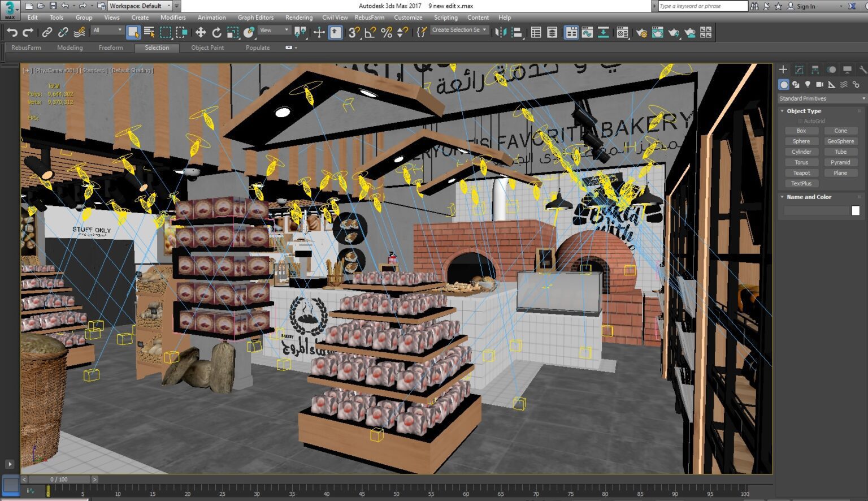This screenshot has width=868, height=501.
Task: Open the Mirror tool
Action: coord(501,32)
